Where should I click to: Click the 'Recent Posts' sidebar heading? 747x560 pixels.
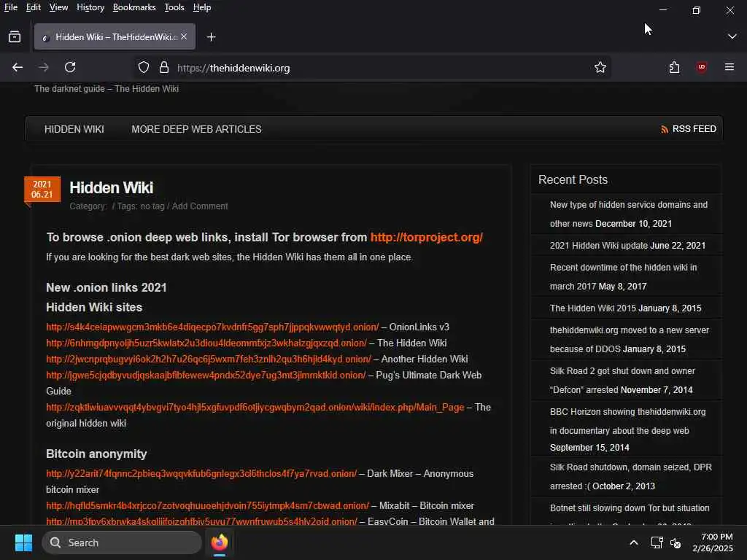click(x=573, y=179)
